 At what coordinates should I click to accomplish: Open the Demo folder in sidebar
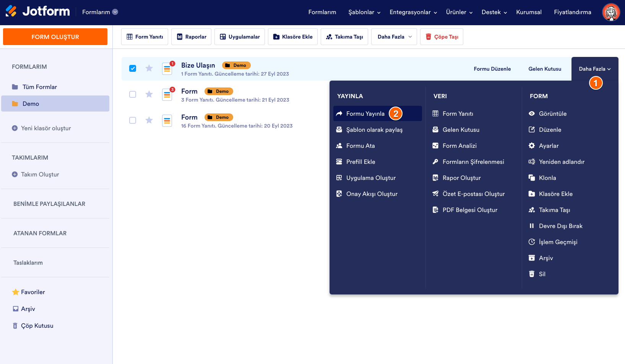[31, 104]
